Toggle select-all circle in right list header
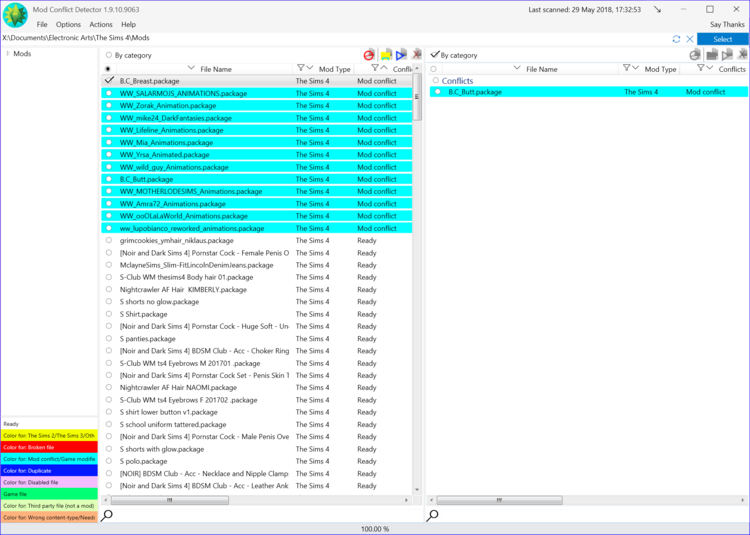This screenshot has height=535, width=750. click(x=433, y=69)
